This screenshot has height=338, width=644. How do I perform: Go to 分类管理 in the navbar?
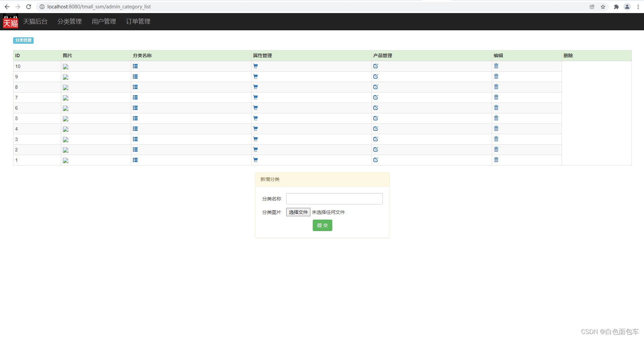(70, 22)
